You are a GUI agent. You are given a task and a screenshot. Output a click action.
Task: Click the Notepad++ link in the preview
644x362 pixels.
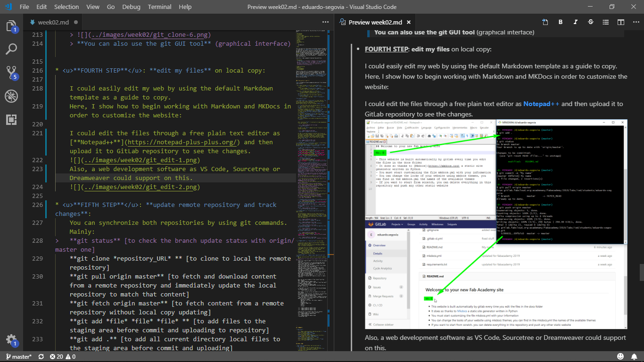[541, 104]
